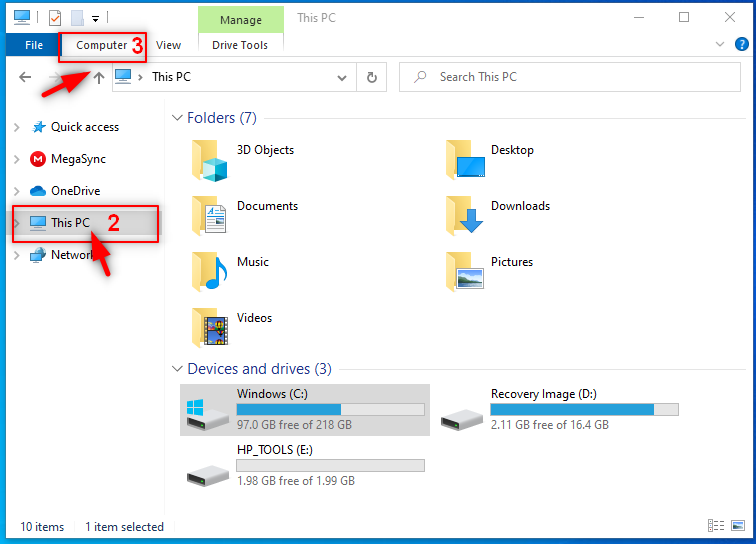Click '1 item selected' in status bar
The image size is (756, 544).
click(124, 527)
